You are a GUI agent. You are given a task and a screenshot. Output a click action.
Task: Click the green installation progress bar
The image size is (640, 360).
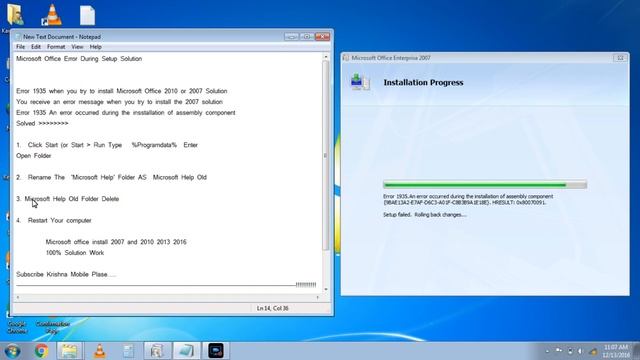point(485,185)
